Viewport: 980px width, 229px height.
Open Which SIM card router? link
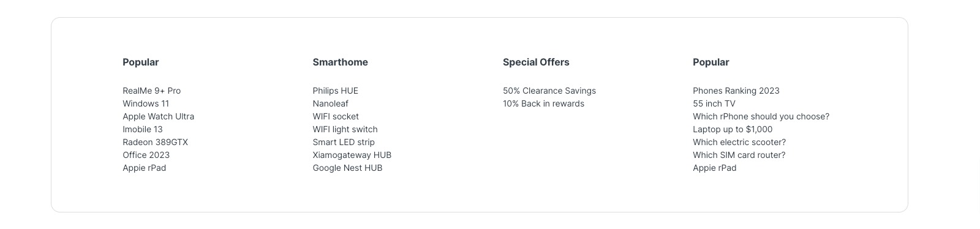click(x=739, y=155)
